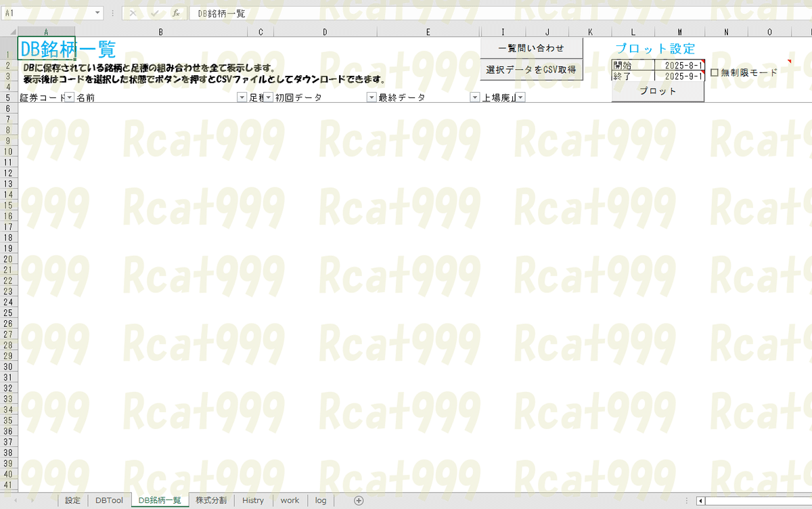Open the 上場廃止 column filter dropdown
The image size is (812, 509).
pos(519,97)
